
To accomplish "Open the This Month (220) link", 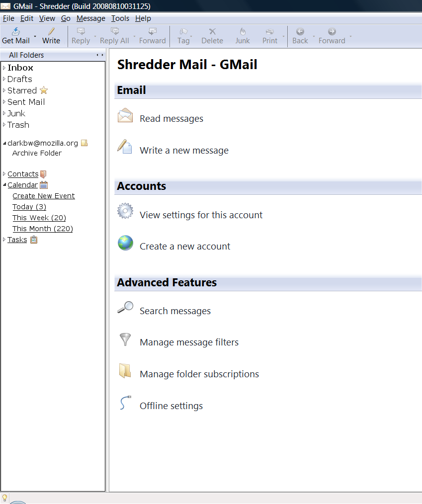I will tap(43, 229).
